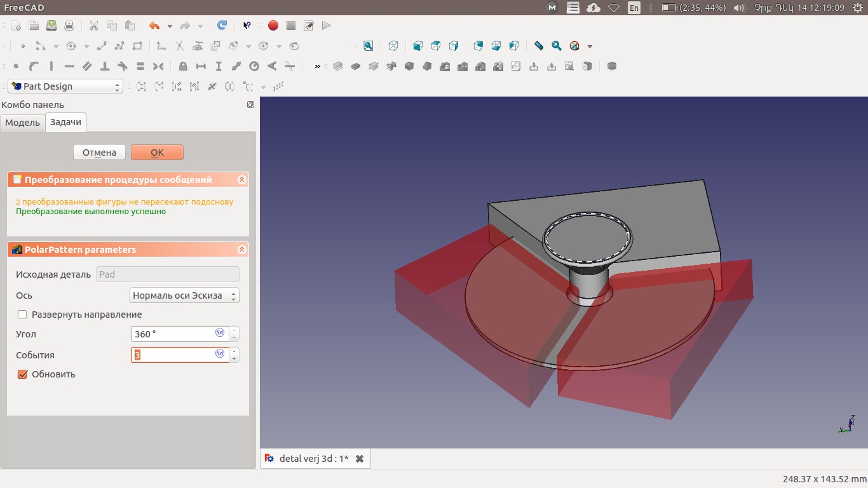The width and height of the screenshot is (868, 488).
Task: Click the Отмена cancel button
Action: click(x=99, y=152)
